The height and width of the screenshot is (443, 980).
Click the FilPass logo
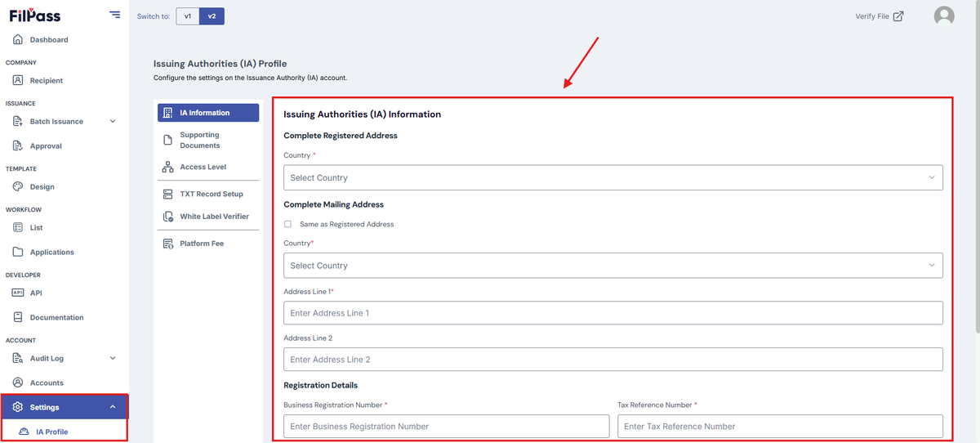pyautogui.click(x=34, y=16)
